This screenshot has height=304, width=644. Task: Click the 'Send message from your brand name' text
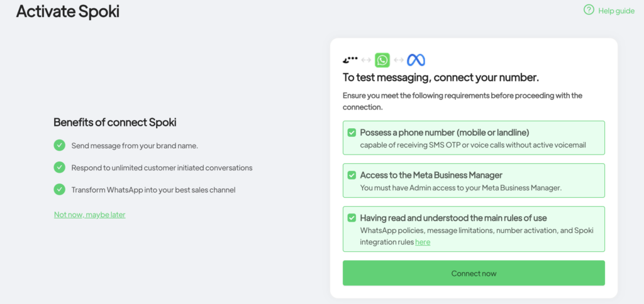[x=135, y=146]
